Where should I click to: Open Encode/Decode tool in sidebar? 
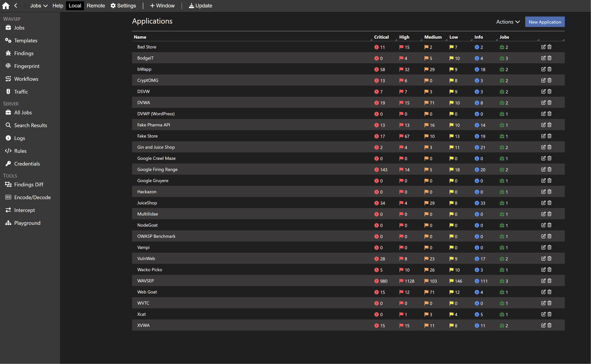coord(32,197)
